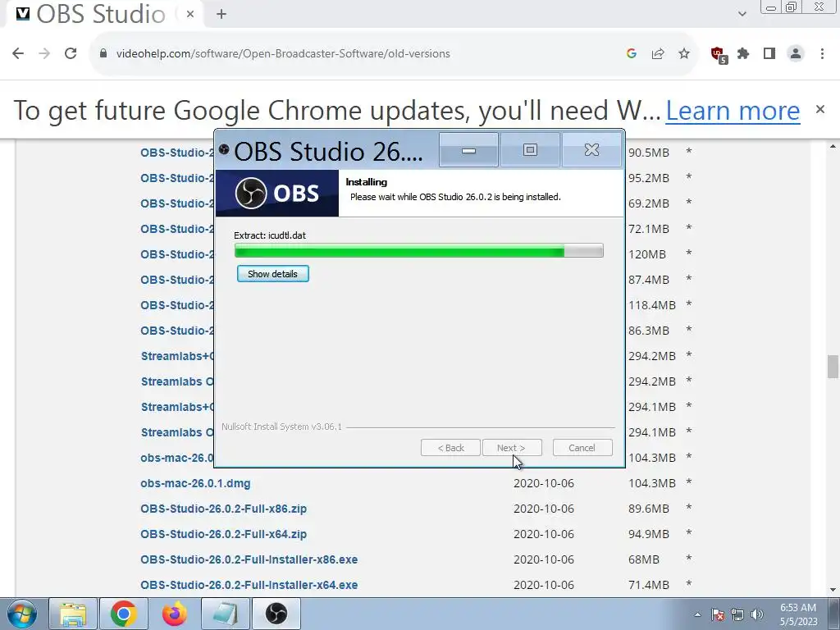Open the Extensions puzzle icon

pos(743,53)
